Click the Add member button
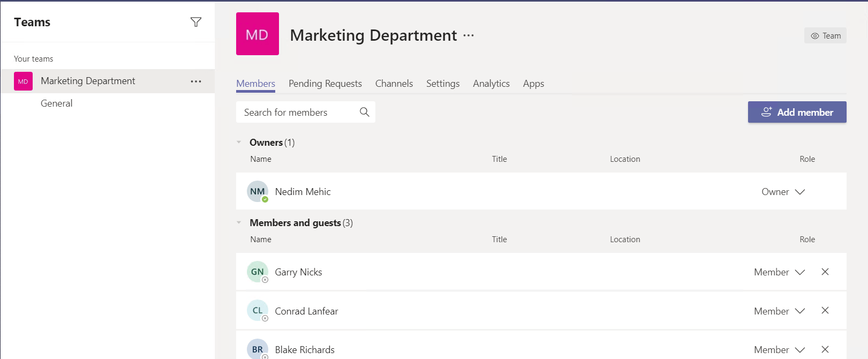This screenshot has width=868, height=359. click(797, 112)
